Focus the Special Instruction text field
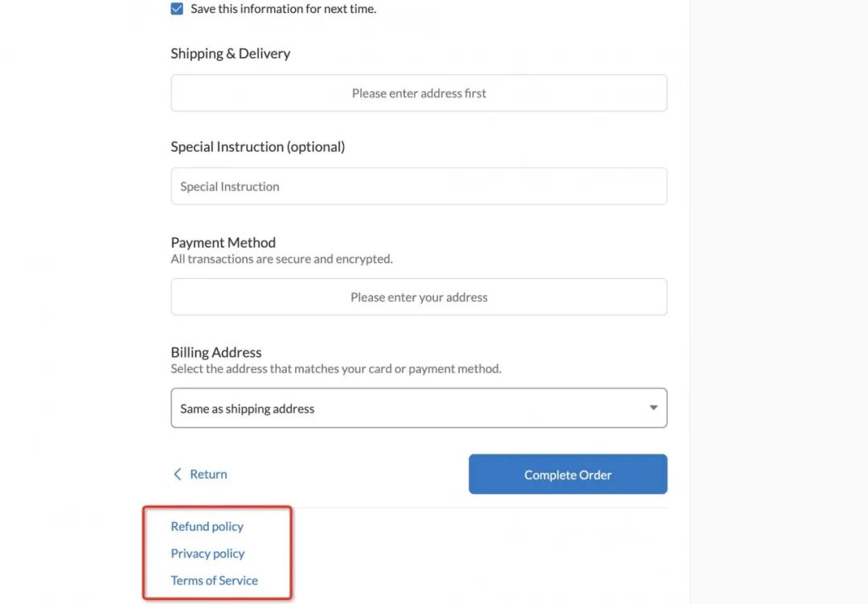868x604 pixels. (x=419, y=187)
